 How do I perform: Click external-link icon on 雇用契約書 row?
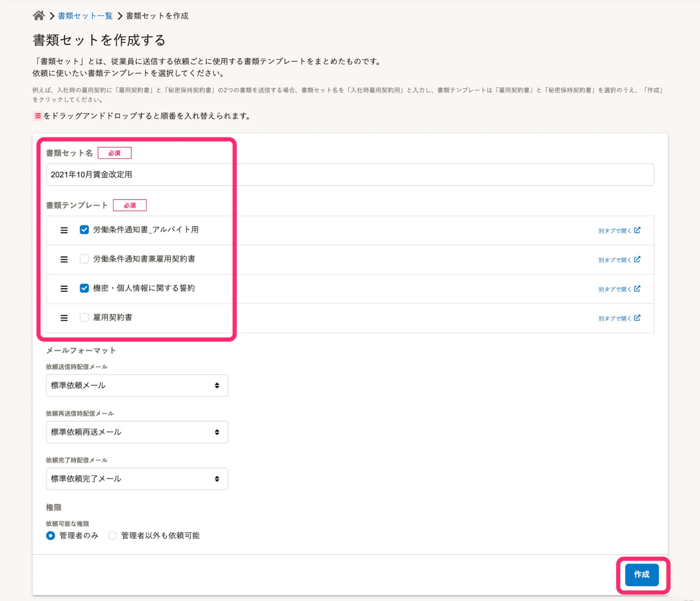coord(637,318)
